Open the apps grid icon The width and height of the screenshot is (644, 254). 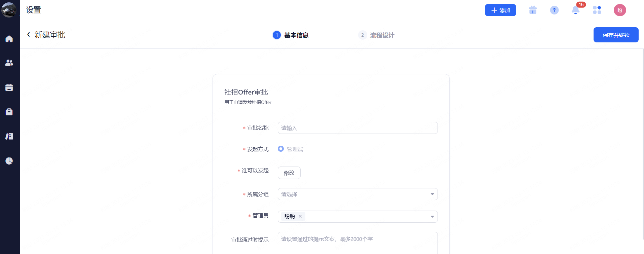pos(597,10)
